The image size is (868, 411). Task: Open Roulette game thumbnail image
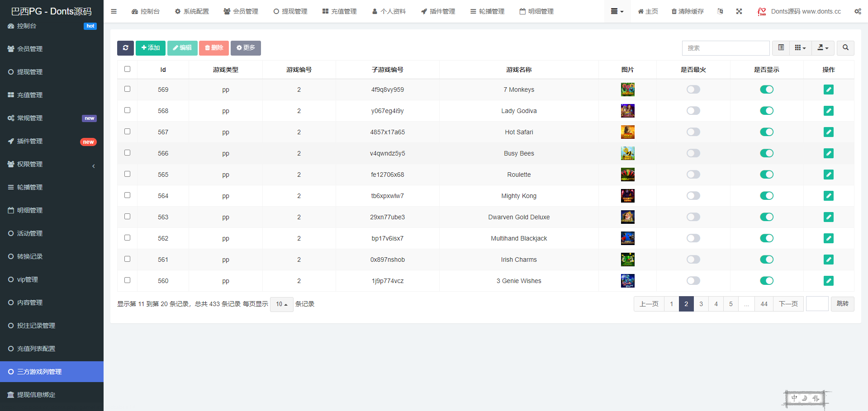coord(628,175)
